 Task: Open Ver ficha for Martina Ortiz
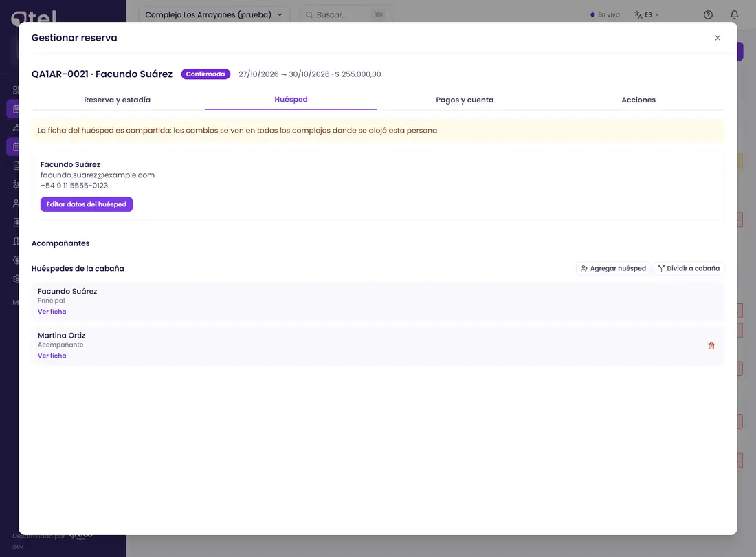52,356
